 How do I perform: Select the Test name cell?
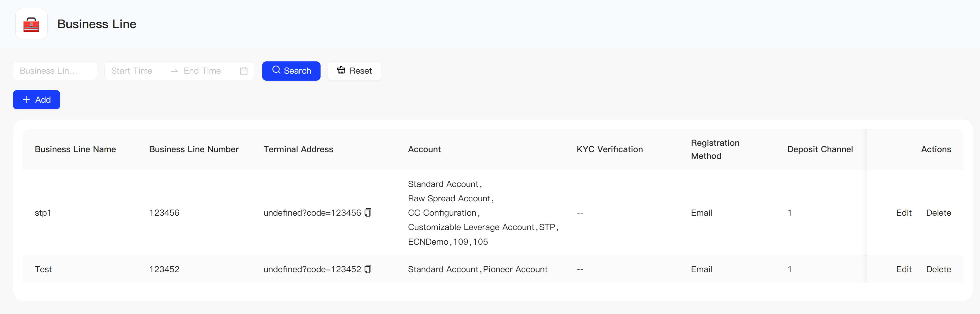click(x=43, y=270)
